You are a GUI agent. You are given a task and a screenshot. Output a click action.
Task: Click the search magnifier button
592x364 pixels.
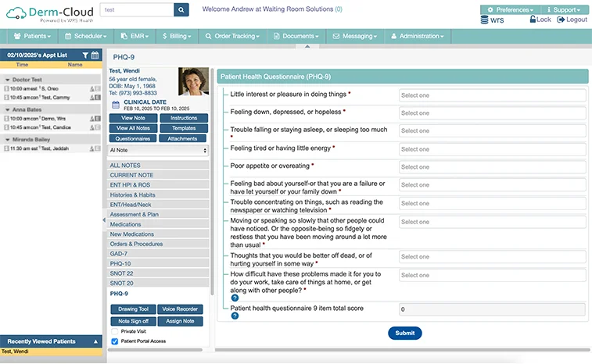[181, 10]
